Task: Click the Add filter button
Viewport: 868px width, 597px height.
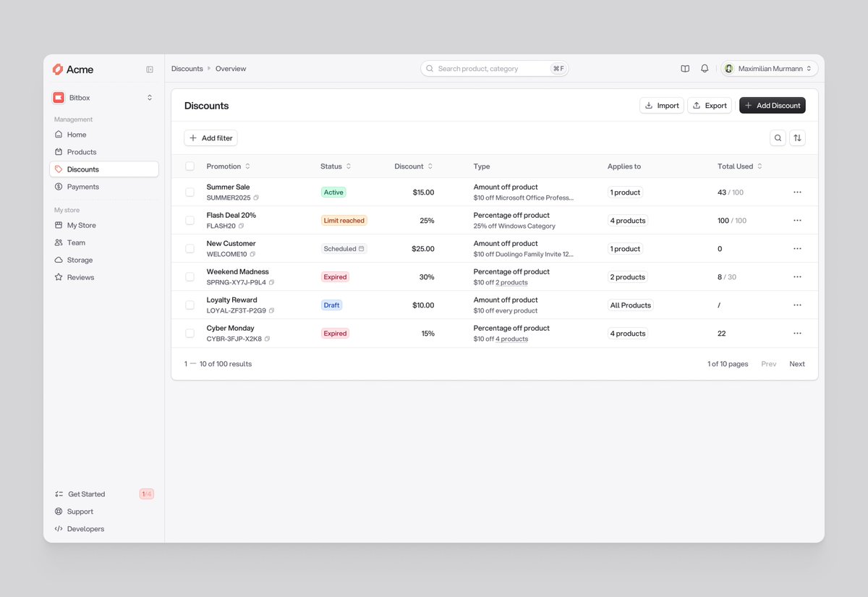Action: click(210, 138)
